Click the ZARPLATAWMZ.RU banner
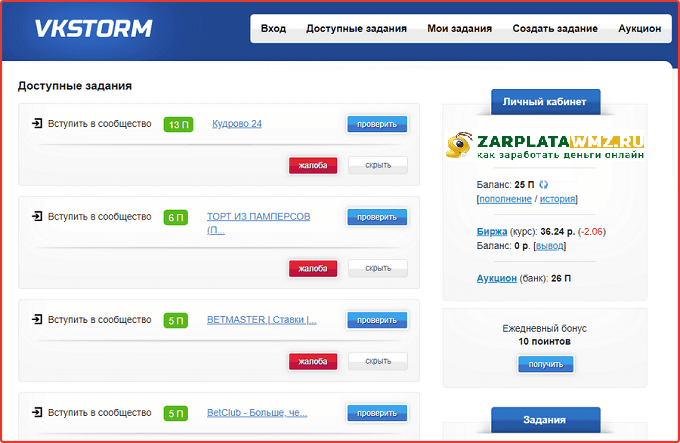Image resolution: width=680 pixels, height=443 pixels. [x=545, y=145]
